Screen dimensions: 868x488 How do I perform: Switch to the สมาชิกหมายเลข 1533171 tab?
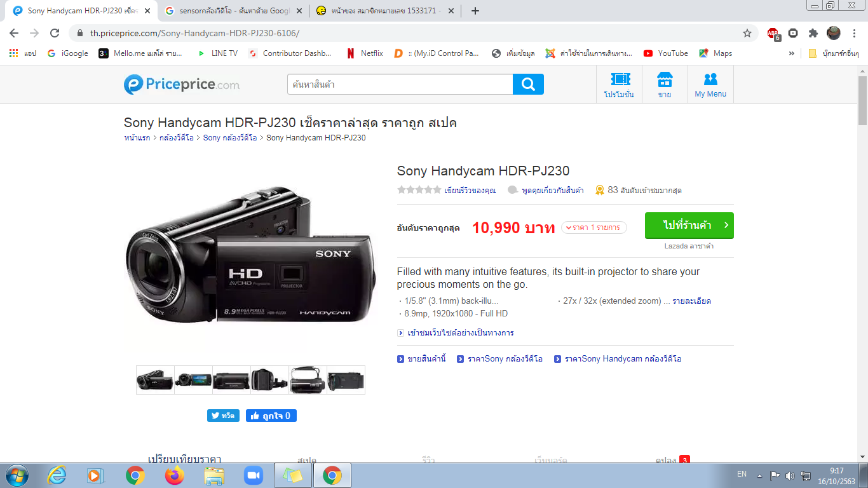tap(378, 11)
